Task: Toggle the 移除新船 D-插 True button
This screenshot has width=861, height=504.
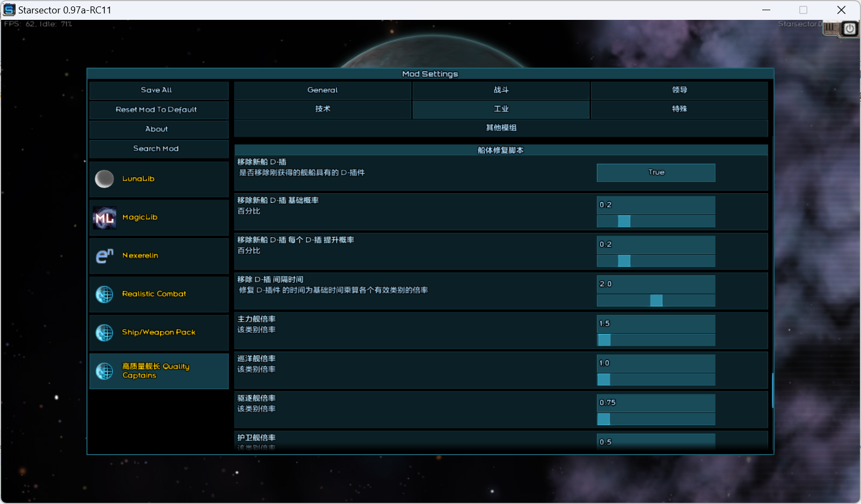Action: 655,172
